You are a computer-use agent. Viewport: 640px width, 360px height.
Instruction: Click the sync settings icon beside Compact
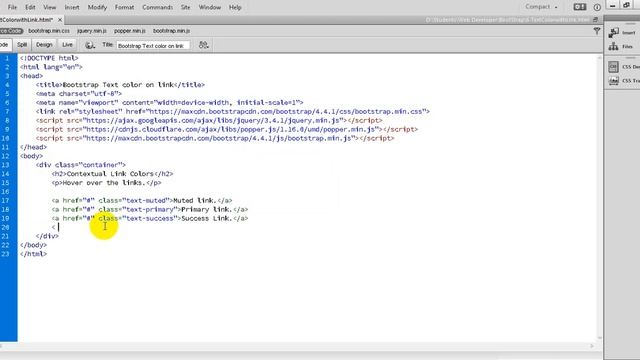[x=580, y=7]
